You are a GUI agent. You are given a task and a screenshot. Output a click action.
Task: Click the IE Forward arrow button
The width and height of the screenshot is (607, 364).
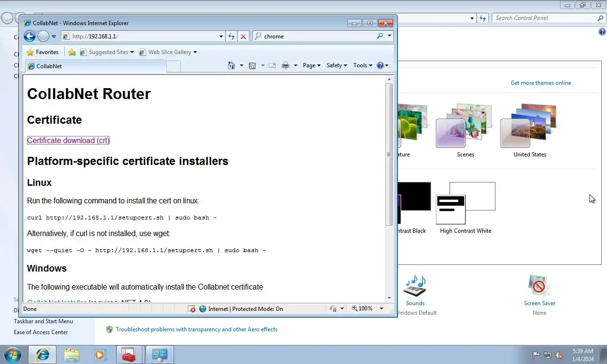pos(43,36)
